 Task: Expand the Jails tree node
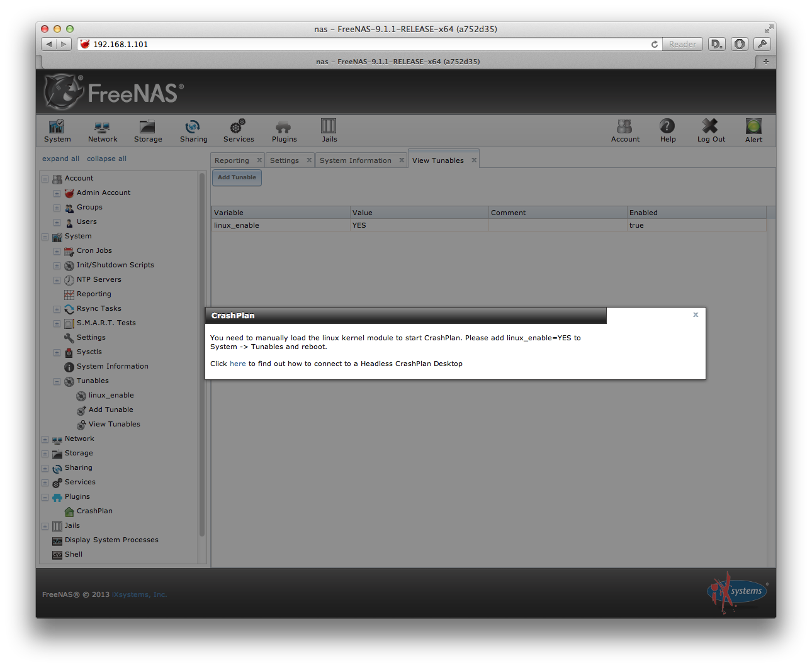tap(45, 526)
